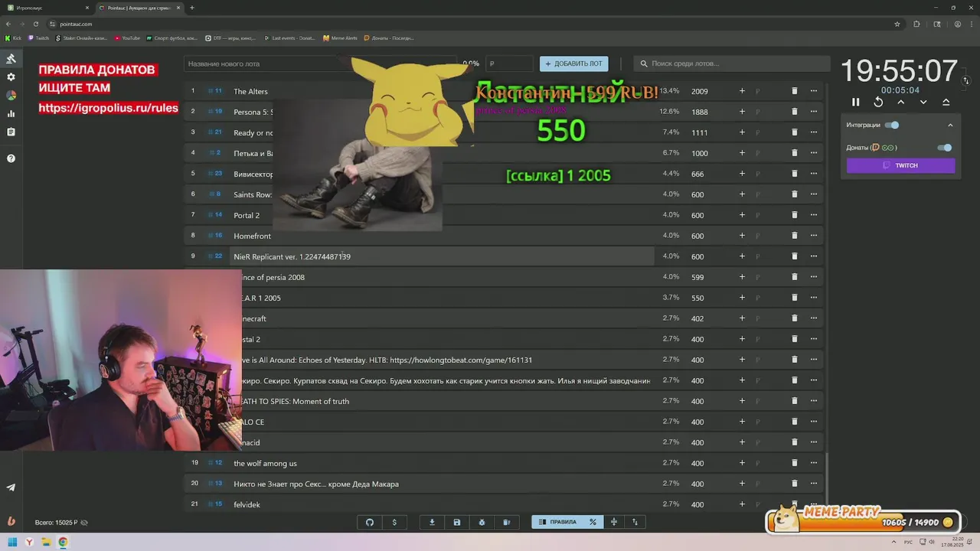The image size is (980, 551).
Task: Add amount to The Alters with plus
Action: click(x=742, y=91)
